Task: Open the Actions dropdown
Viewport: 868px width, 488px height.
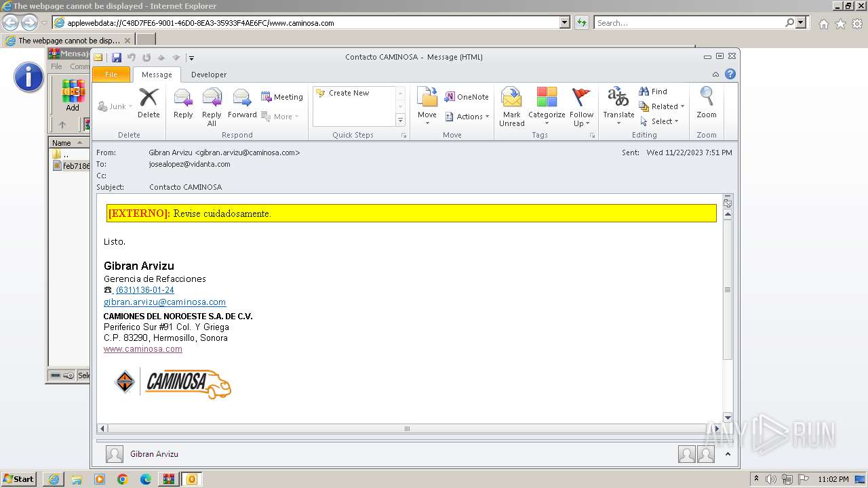Action: pos(467,117)
